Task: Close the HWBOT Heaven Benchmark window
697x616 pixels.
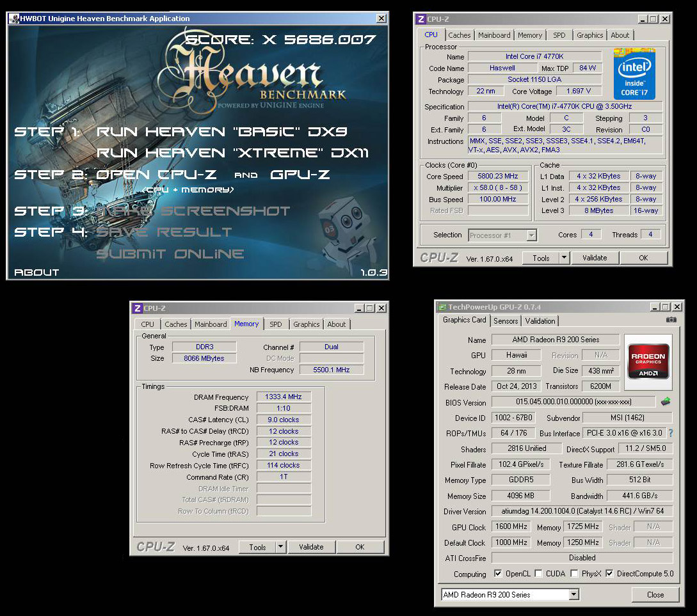Action: point(381,18)
